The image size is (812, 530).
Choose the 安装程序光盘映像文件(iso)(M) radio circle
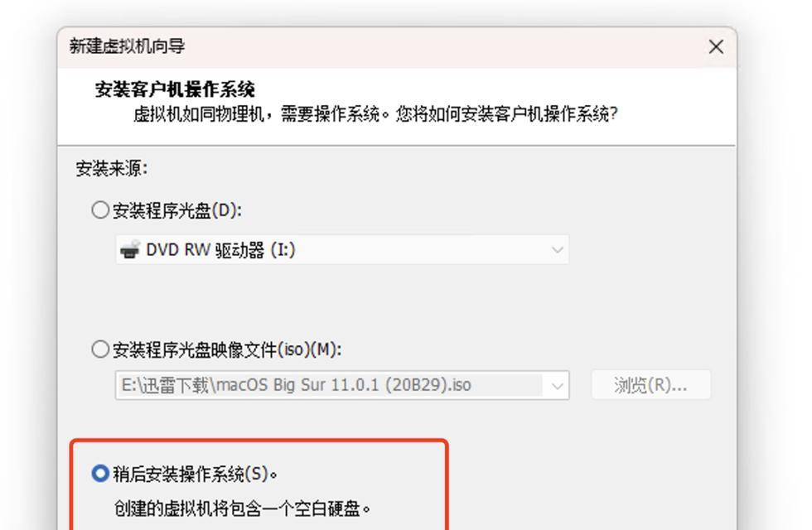(100, 349)
